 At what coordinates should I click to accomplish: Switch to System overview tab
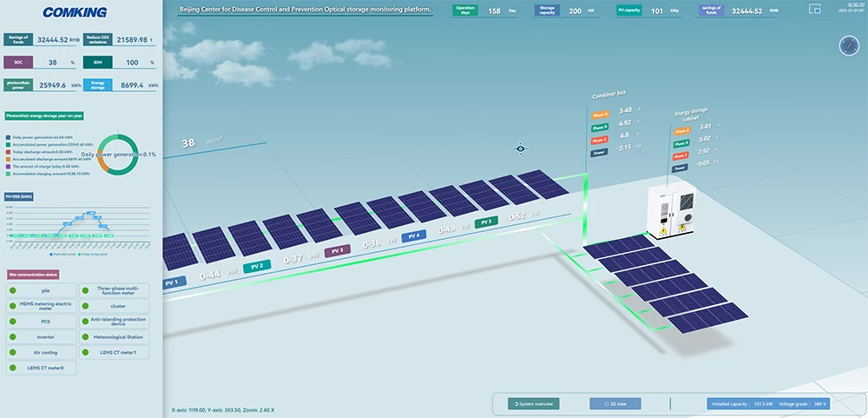534,403
